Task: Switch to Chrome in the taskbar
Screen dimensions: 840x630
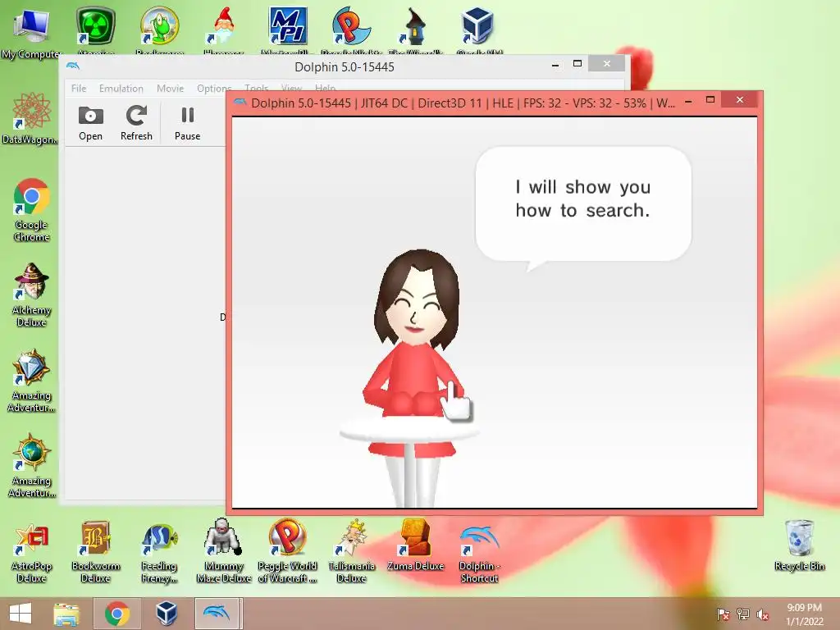Action: point(117,614)
